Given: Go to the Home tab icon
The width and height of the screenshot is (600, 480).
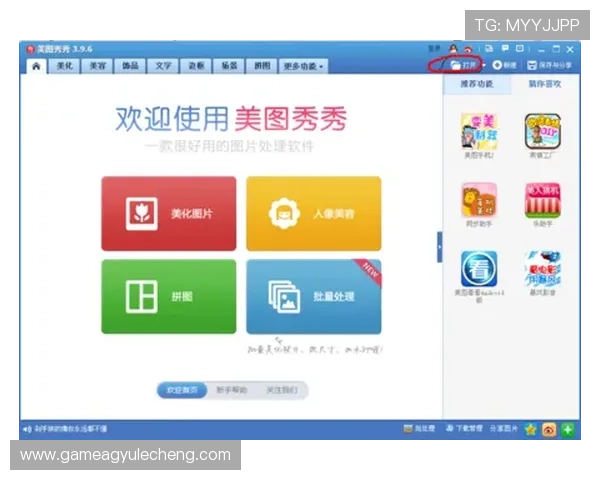Looking at the screenshot, I should [36, 66].
